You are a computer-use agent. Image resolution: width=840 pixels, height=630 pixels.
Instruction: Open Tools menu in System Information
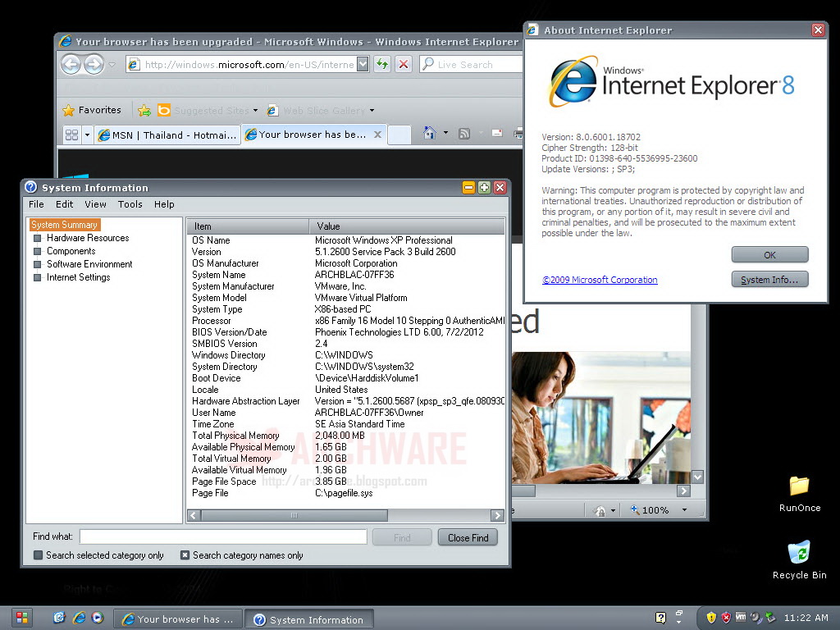tap(130, 204)
